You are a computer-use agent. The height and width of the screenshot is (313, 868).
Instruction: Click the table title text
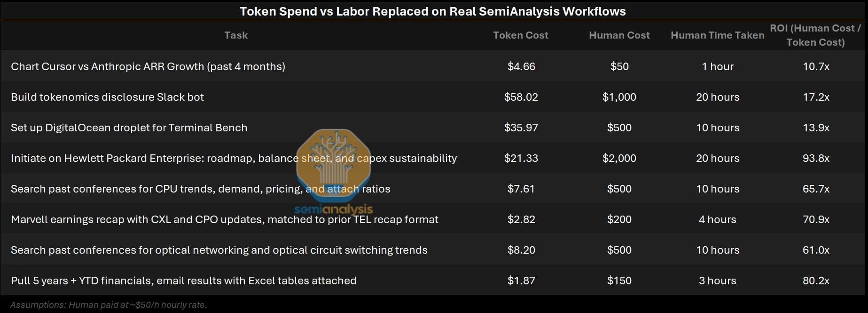[x=433, y=11]
